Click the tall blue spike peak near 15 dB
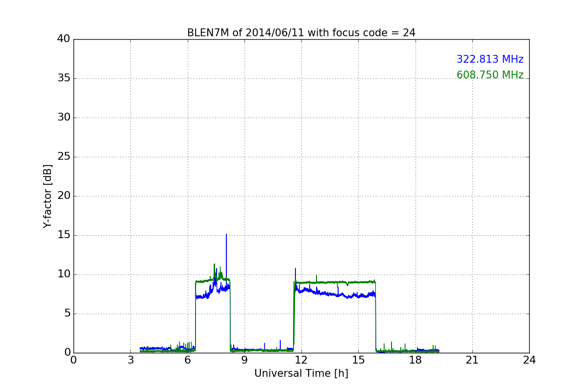Screen dimensions: 588x392 pyautogui.click(x=226, y=235)
